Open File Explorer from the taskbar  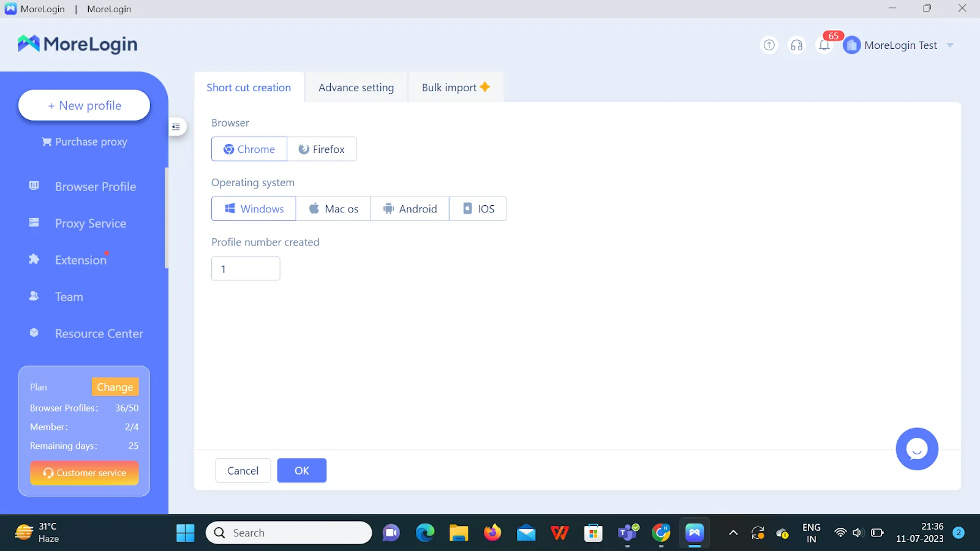pos(458,533)
